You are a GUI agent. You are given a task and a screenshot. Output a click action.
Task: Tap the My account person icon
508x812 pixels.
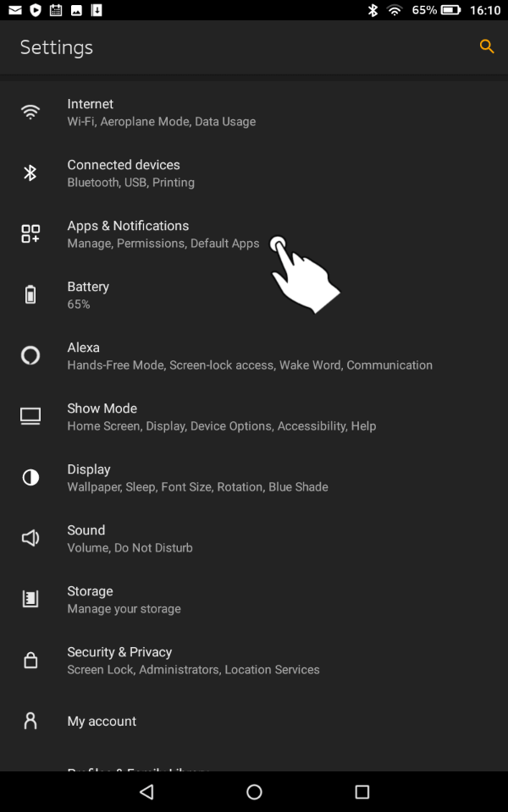[30, 721]
